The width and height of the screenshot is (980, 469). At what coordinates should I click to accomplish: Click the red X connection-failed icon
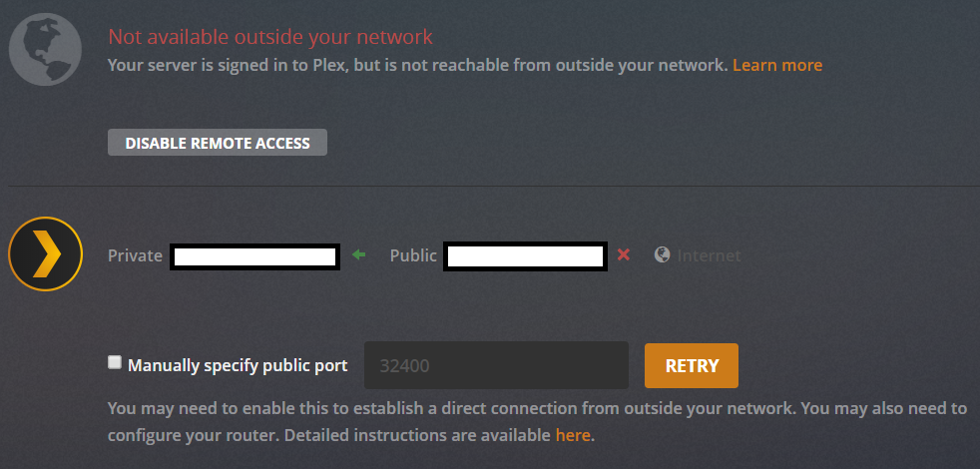(x=624, y=255)
